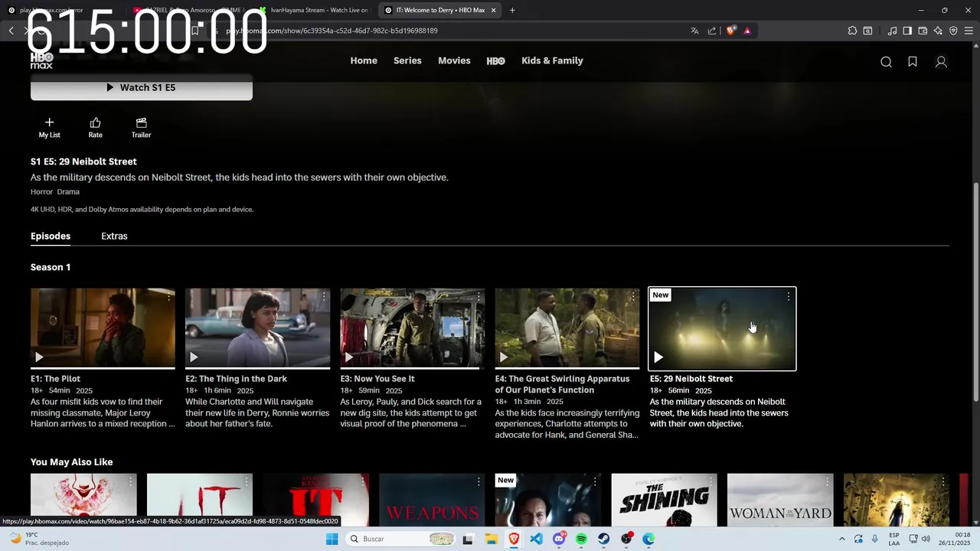
Task: Switch to the Extras tab
Action: 114,236
